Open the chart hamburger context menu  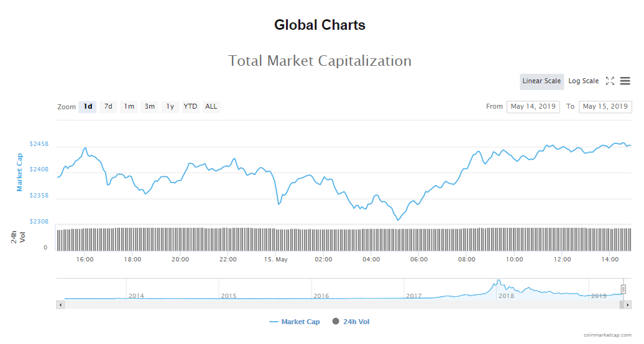tap(625, 81)
